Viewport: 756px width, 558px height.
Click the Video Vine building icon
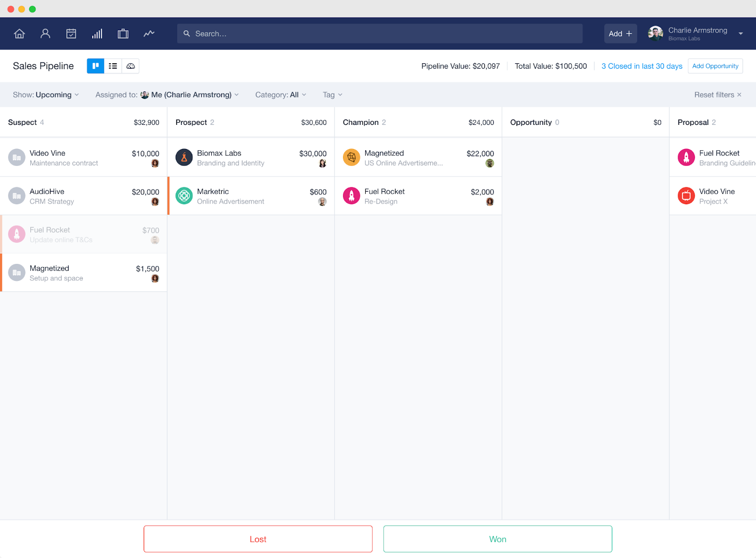pyautogui.click(x=17, y=157)
